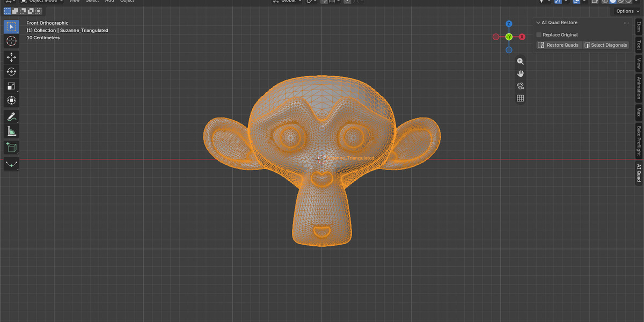Image resolution: width=644 pixels, height=322 pixels.
Task: Select the Move tool
Action: point(11,57)
